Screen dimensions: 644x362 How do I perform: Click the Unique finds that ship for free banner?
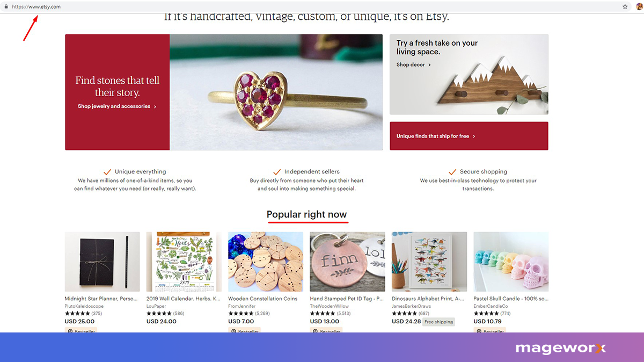[469, 136]
